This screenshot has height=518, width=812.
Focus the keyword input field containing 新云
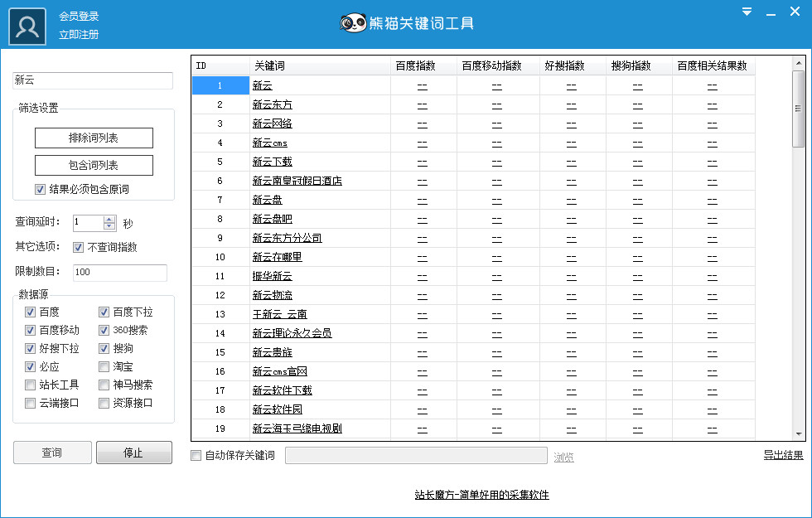[x=93, y=80]
